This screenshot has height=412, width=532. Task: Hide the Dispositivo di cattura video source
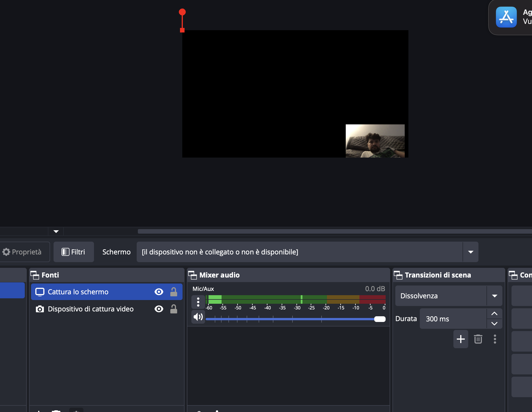159,309
